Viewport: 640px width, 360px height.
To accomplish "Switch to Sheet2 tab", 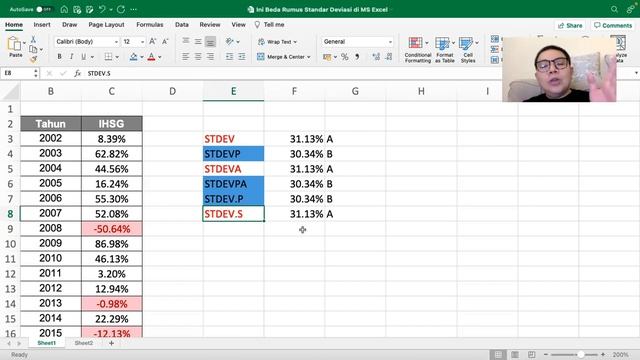I will pos(84,343).
